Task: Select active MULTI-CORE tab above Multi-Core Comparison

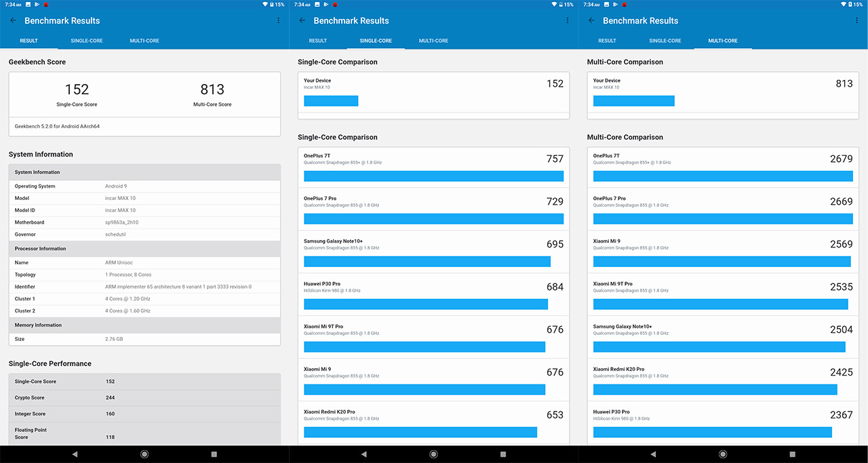Action: tap(723, 41)
